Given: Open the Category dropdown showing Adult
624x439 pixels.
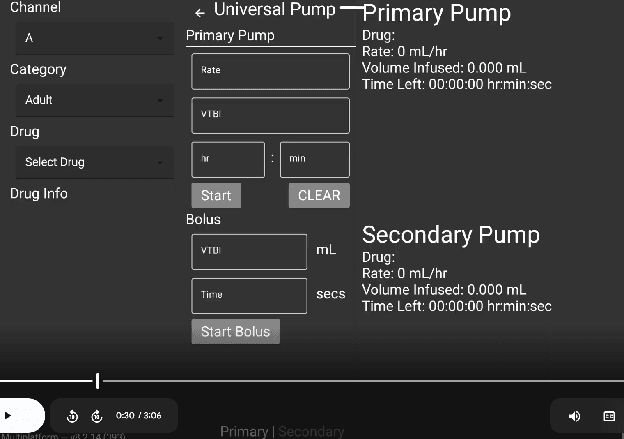Looking at the screenshot, I should [x=95, y=100].
